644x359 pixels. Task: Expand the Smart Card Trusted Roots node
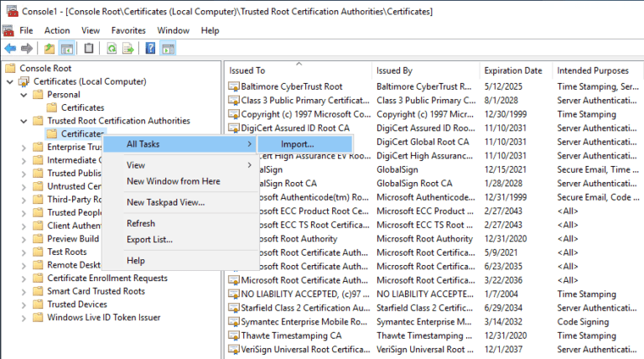[x=23, y=292]
